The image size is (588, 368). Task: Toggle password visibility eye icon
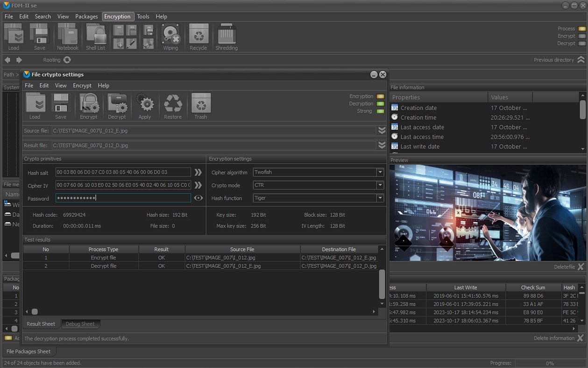[198, 198]
